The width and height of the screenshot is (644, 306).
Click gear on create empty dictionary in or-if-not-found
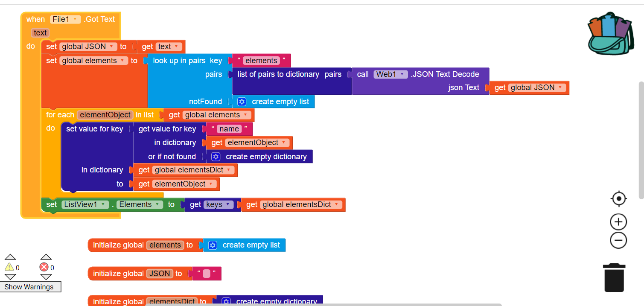pos(216,157)
